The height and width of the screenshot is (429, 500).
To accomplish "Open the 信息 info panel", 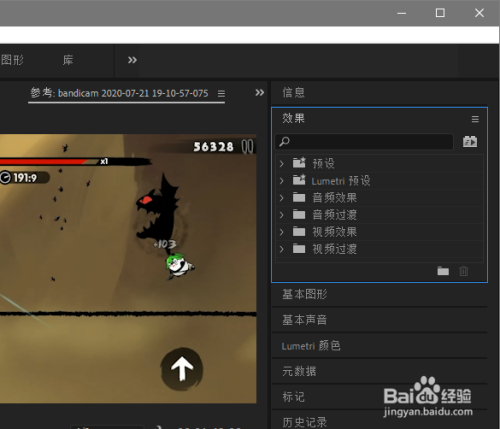I will 293,92.
